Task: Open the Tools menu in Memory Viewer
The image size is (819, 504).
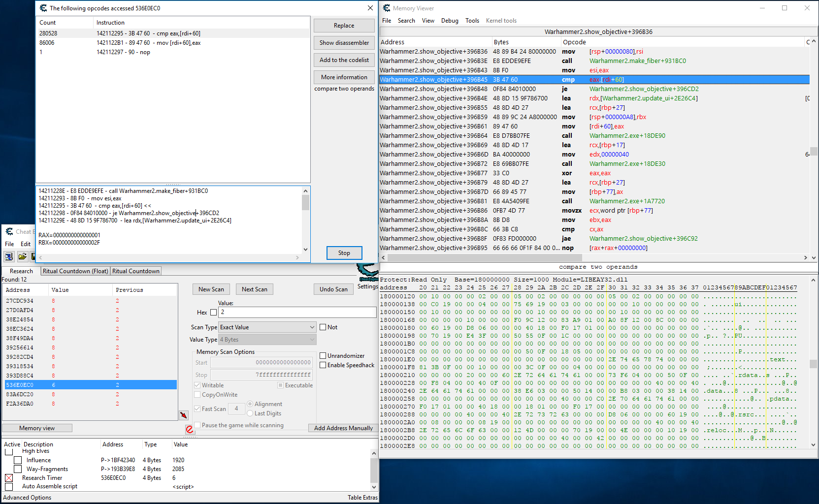Action: point(472,21)
